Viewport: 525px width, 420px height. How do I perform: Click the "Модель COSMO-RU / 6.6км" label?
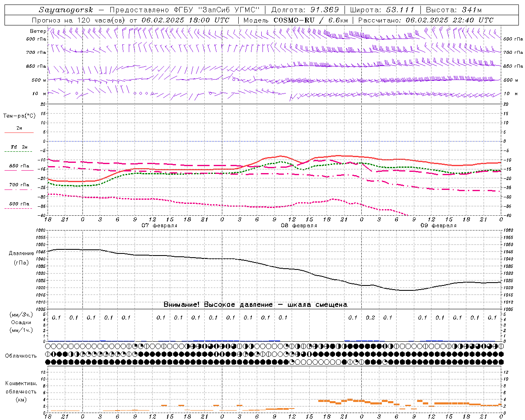point(295,20)
